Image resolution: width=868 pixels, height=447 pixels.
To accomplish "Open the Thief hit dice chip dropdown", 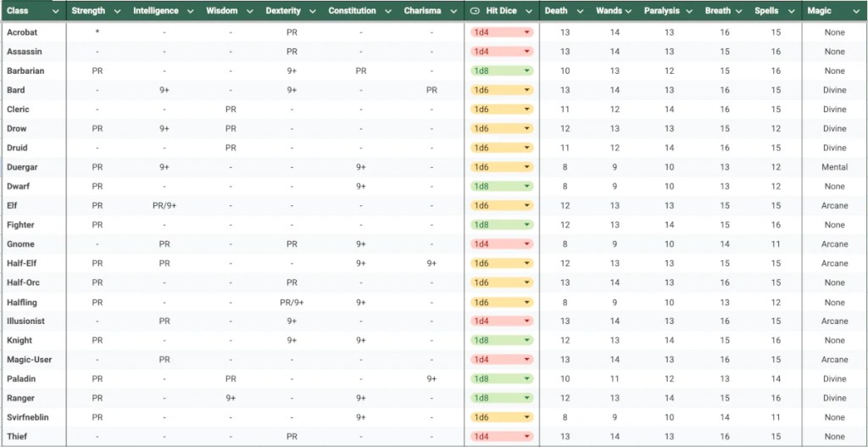I will pyautogui.click(x=527, y=437).
